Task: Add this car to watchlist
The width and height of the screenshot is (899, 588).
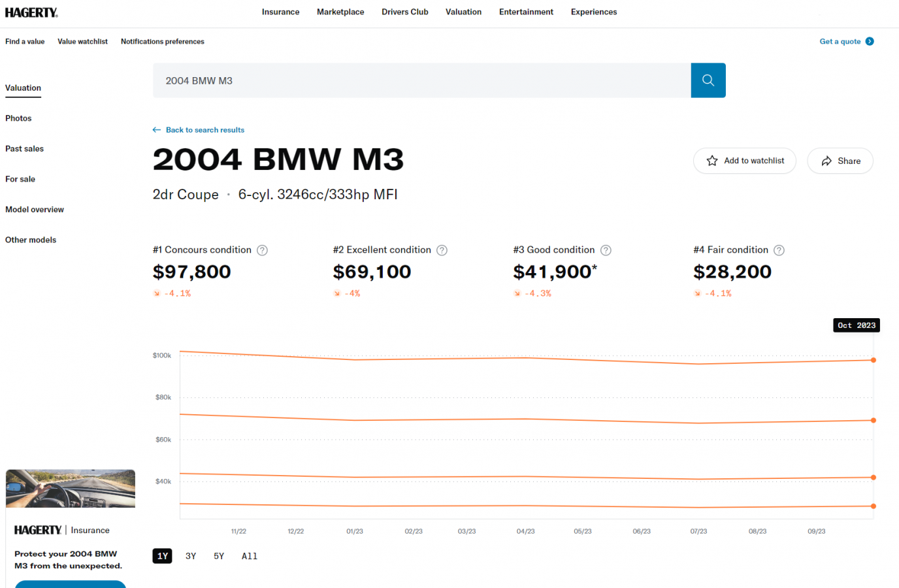Action: pos(744,161)
